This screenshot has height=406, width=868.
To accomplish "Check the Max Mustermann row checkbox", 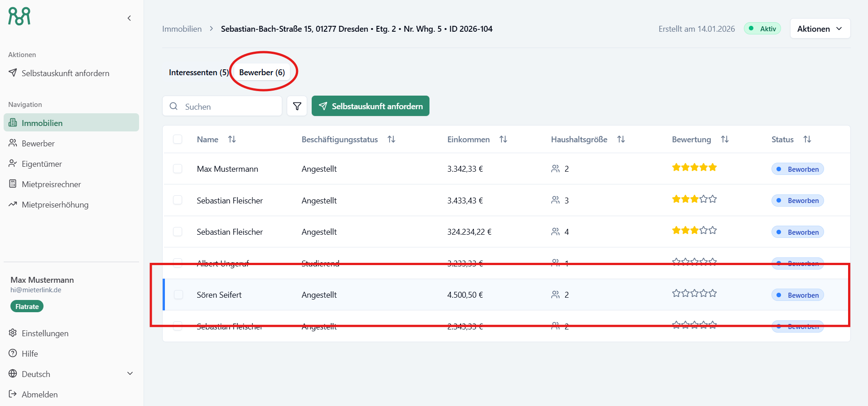I will [178, 169].
